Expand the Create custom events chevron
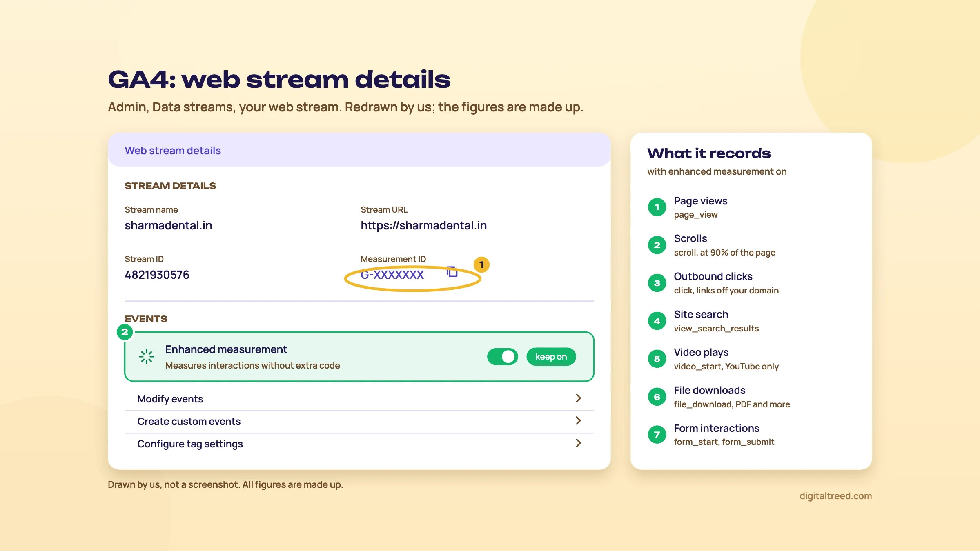The width and height of the screenshot is (980, 551). [578, 421]
